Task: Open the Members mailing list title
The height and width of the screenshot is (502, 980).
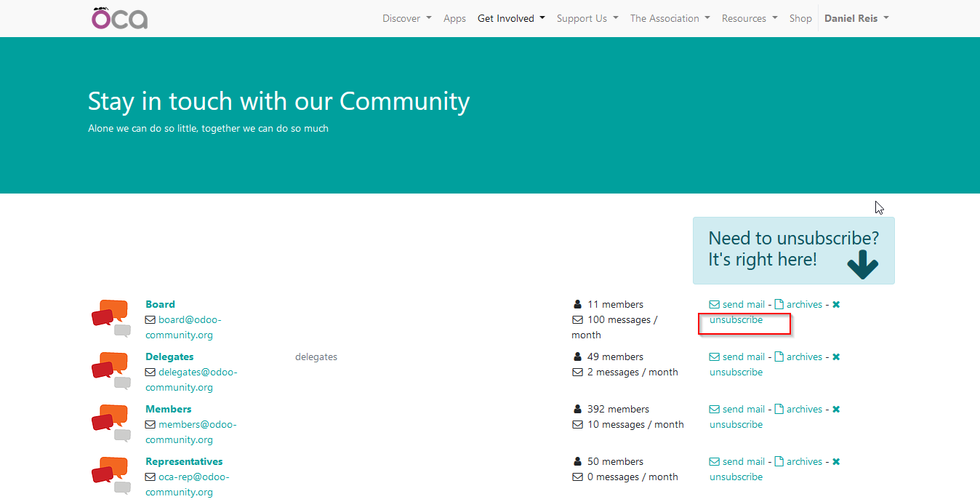Action: pos(168,409)
